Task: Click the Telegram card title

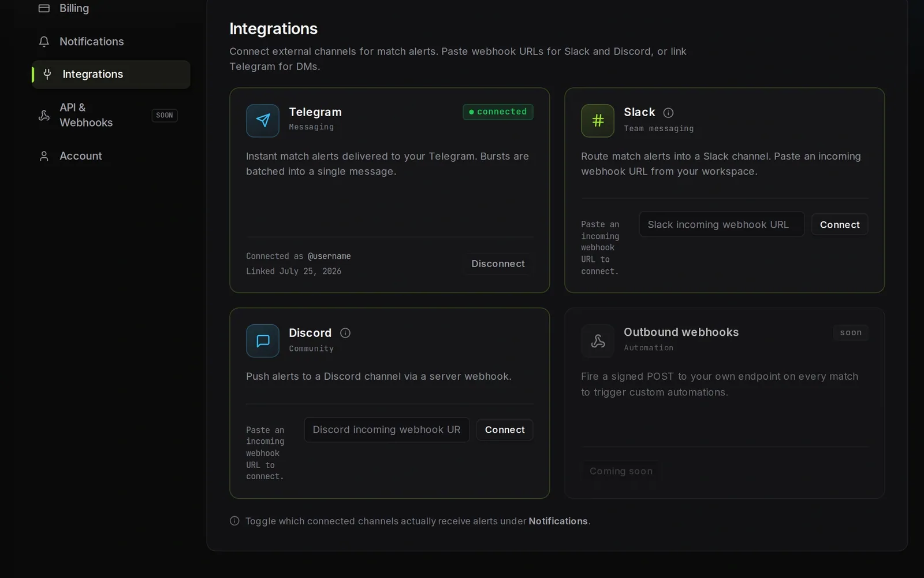Action: pos(315,112)
